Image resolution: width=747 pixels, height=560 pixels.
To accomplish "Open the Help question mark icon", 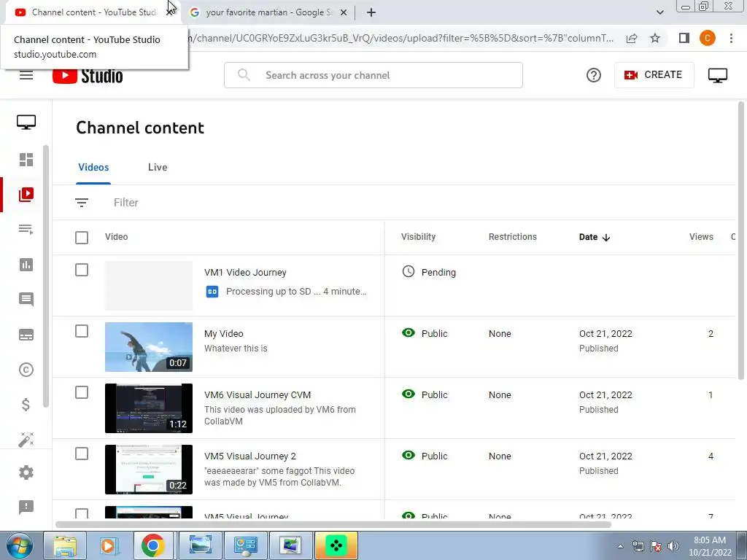I will [x=594, y=75].
